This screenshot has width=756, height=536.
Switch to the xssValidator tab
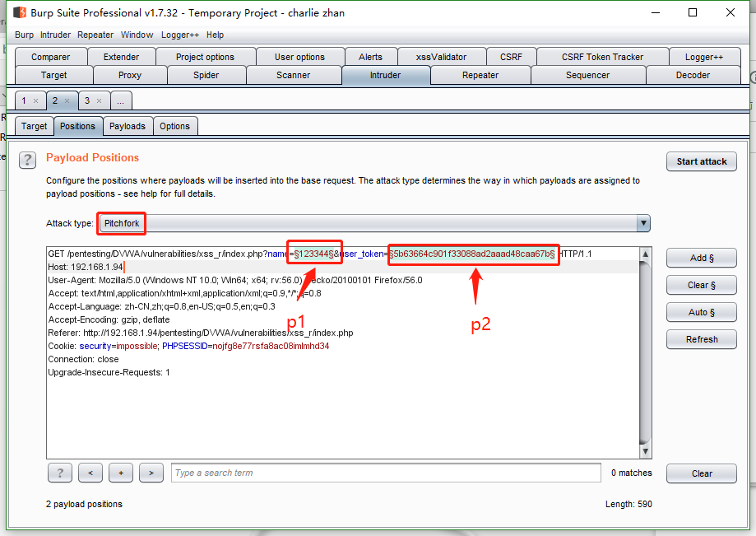click(x=441, y=57)
